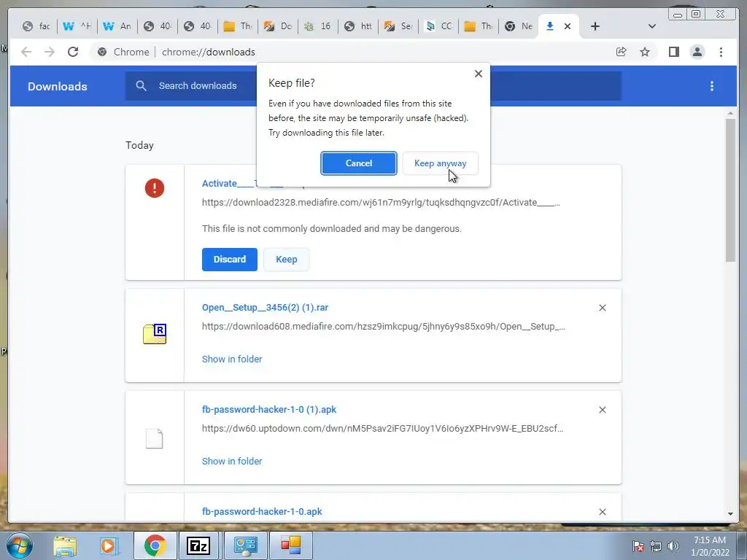Viewport: 747px width, 560px height.
Task: Click the RAR archive file icon
Action: click(x=155, y=333)
